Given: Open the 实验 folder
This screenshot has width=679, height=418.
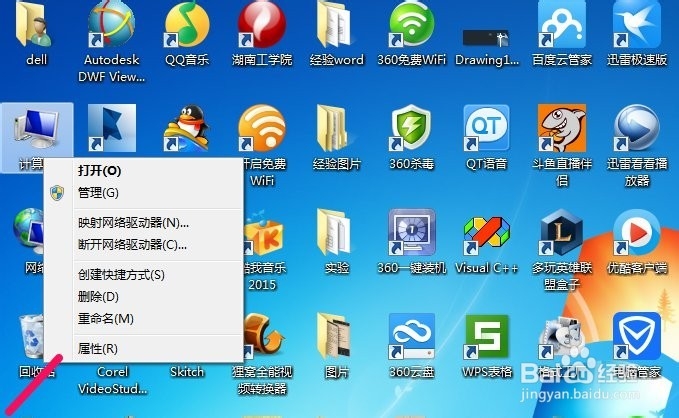Looking at the screenshot, I should (x=334, y=233).
